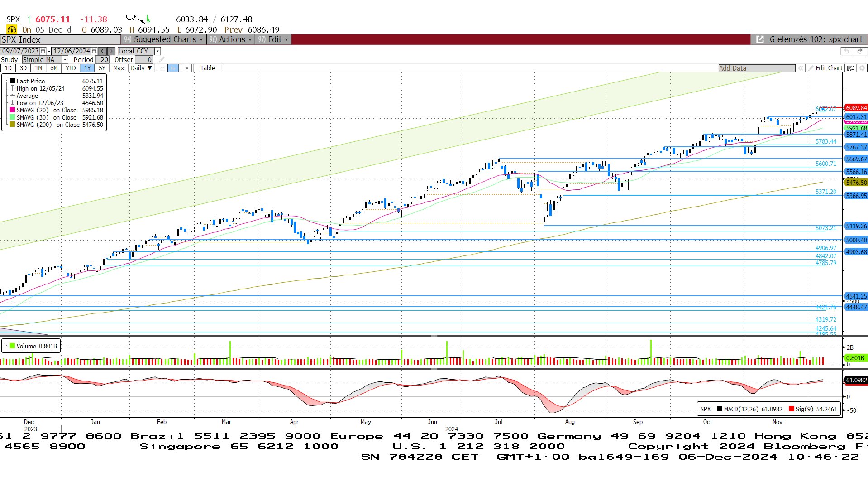Pop out the chart with launch icon
Screen dimensions: 868x482
pyautogui.click(x=760, y=39)
